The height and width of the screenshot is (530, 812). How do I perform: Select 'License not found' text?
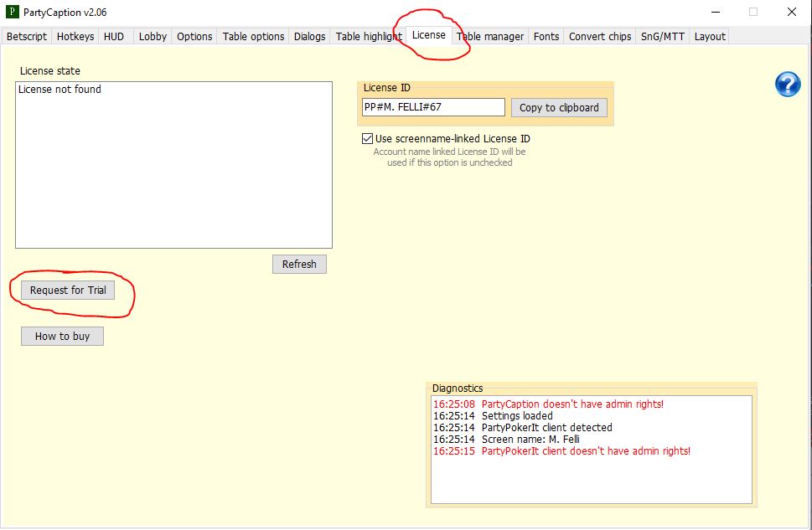59,89
